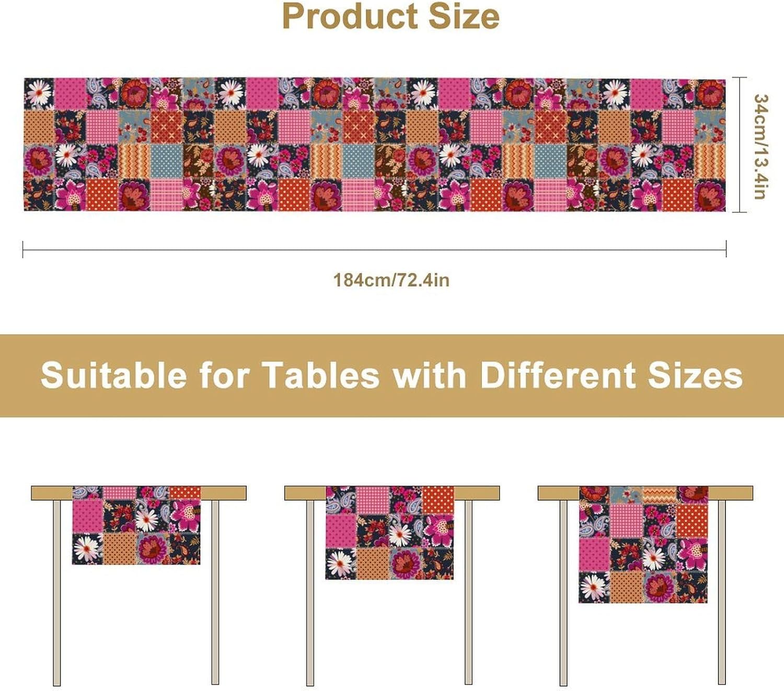Select the runner draped over the right table
This screenshot has height=691, width=784.
coord(643,544)
